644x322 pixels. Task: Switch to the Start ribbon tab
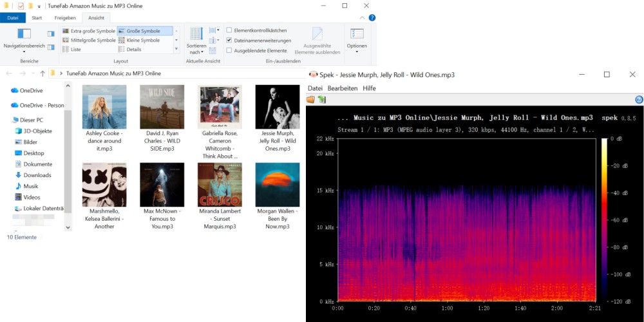[37, 17]
